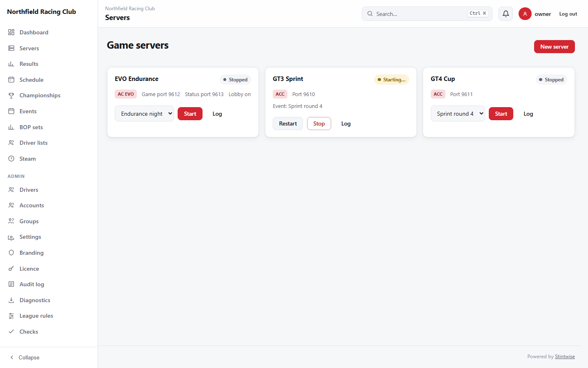Click Log out in the header
Image resolution: width=588 pixels, height=368 pixels.
(568, 14)
